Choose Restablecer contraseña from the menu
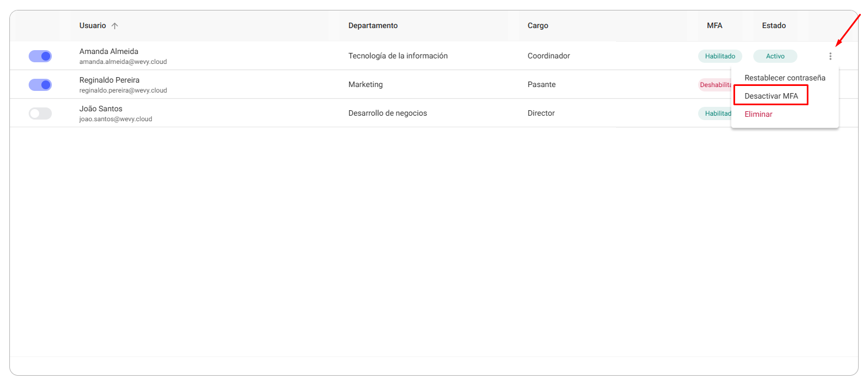The image size is (868, 384). point(785,78)
